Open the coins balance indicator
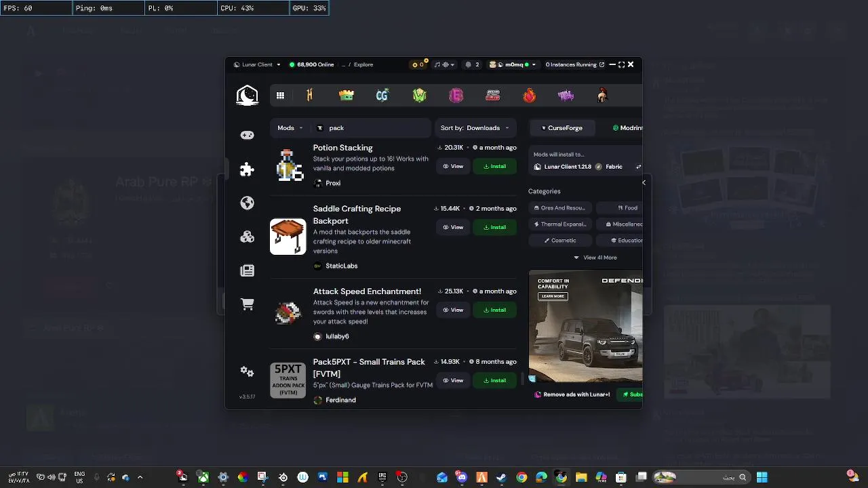 coord(420,64)
